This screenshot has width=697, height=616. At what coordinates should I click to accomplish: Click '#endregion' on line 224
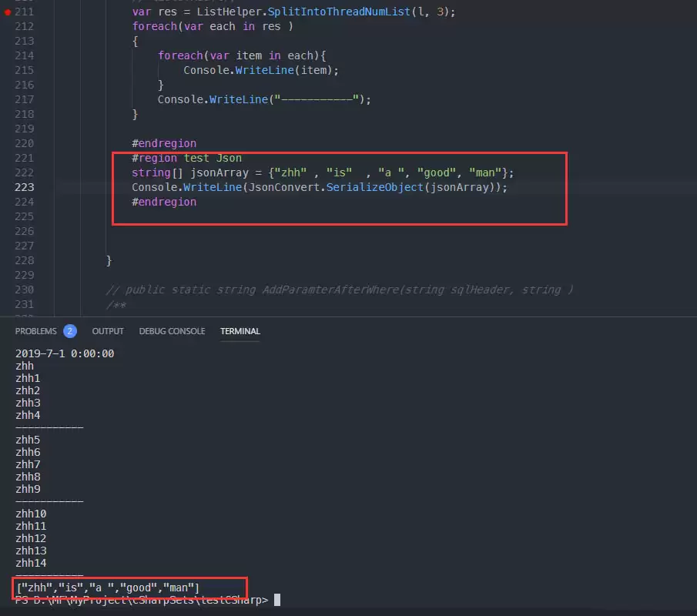point(163,202)
